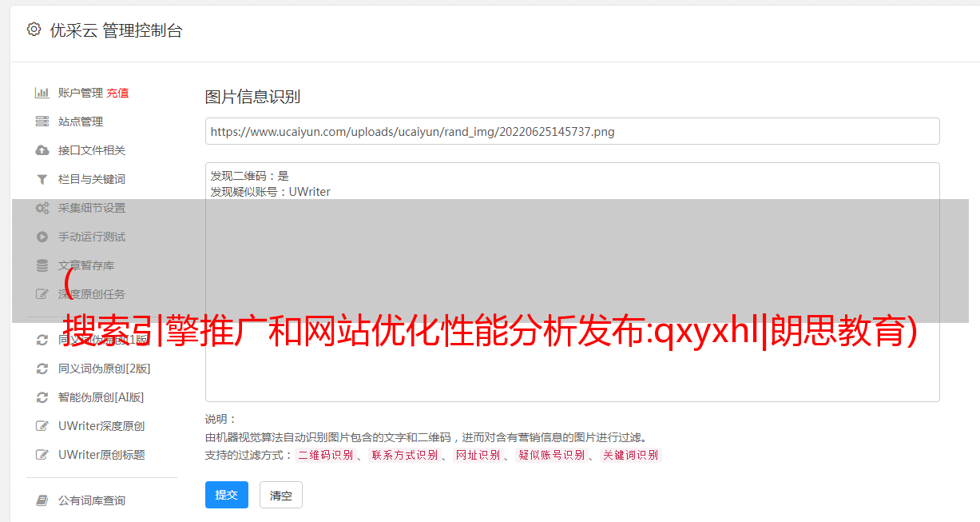The image size is (980, 522).
Task: Click the funnel icon for 栏目与关键词
Action: (42, 179)
